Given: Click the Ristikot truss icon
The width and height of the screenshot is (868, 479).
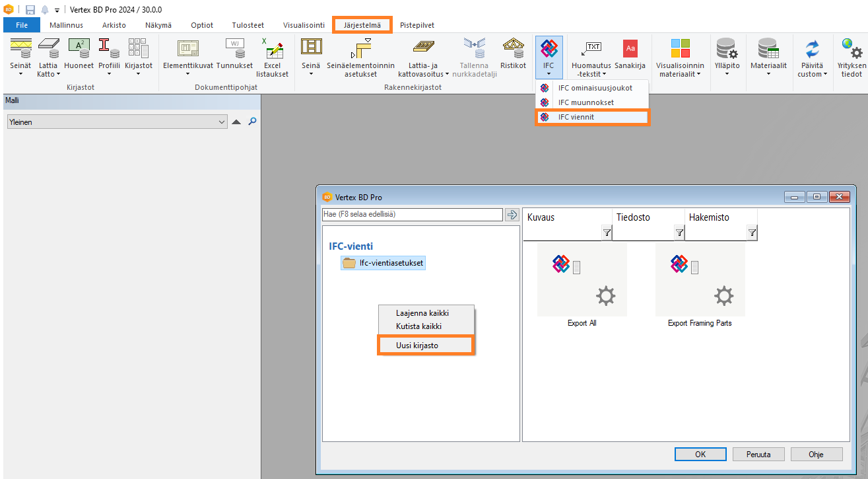Looking at the screenshot, I should click(x=513, y=52).
